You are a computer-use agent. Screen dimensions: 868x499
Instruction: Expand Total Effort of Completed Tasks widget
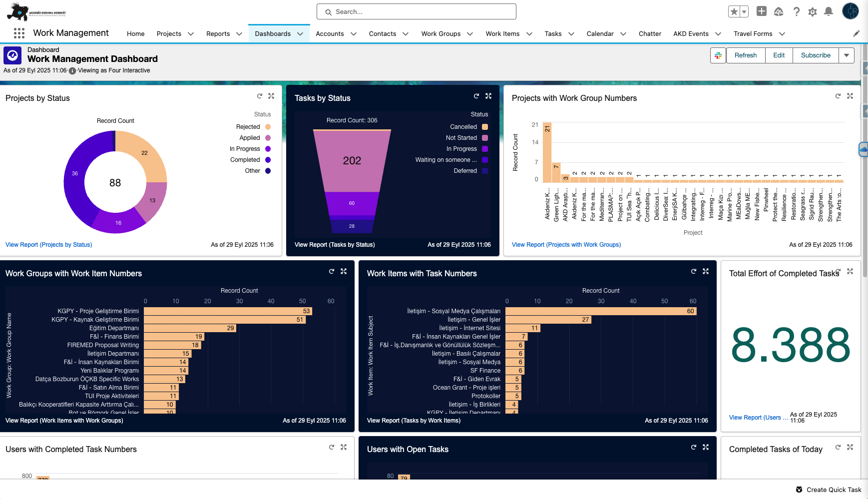pos(850,271)
